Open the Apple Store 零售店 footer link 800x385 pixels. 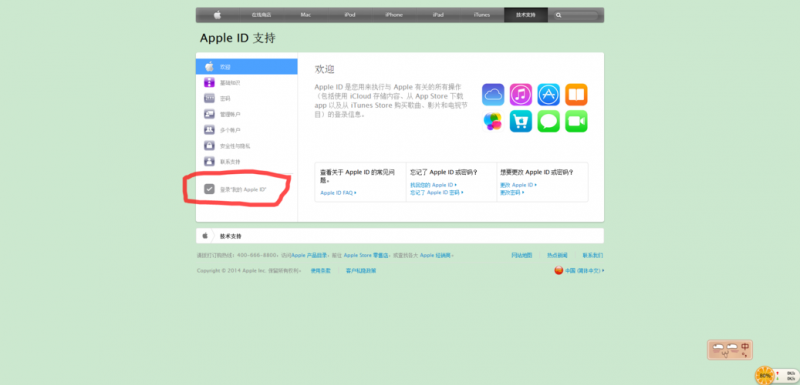coord(366,255)
